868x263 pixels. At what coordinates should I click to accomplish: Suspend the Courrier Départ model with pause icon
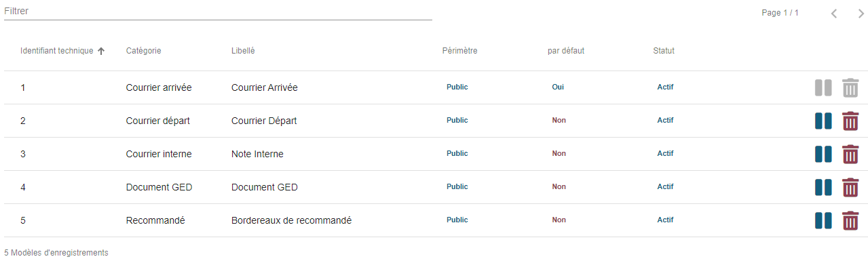pos(823,121)
